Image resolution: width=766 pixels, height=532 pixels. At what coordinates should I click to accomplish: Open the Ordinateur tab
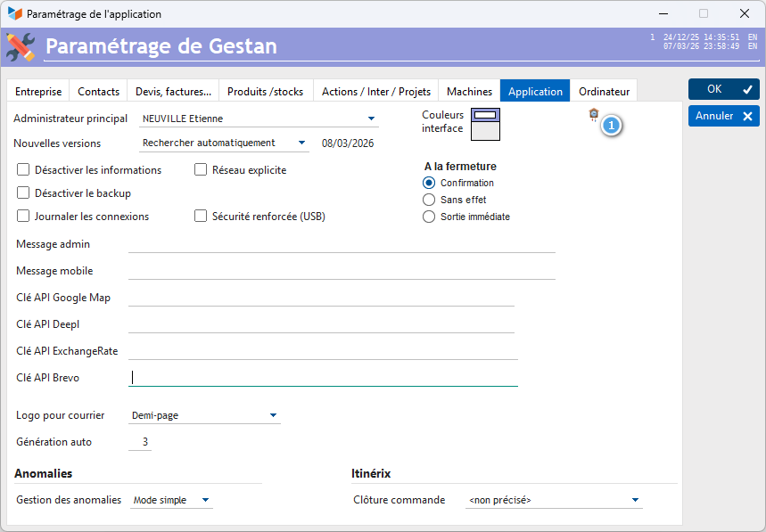point(604,92)
